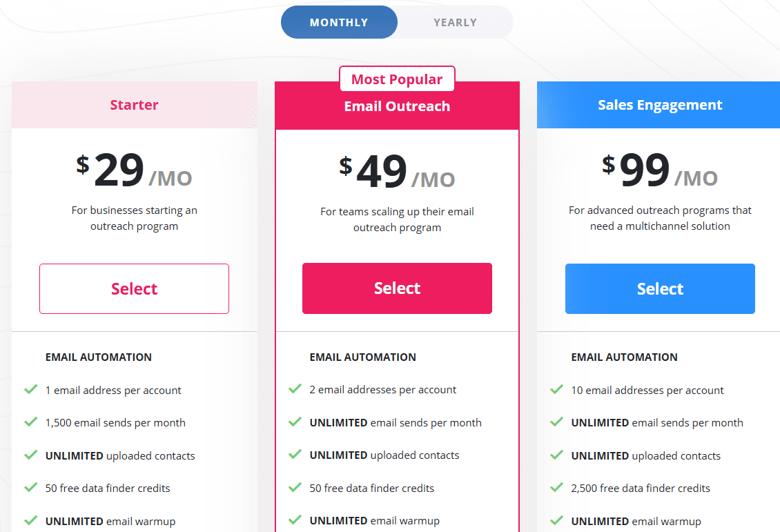Keep MONTHLY billing selected
Screen dimensions: 780x532
tap(339, 22)
